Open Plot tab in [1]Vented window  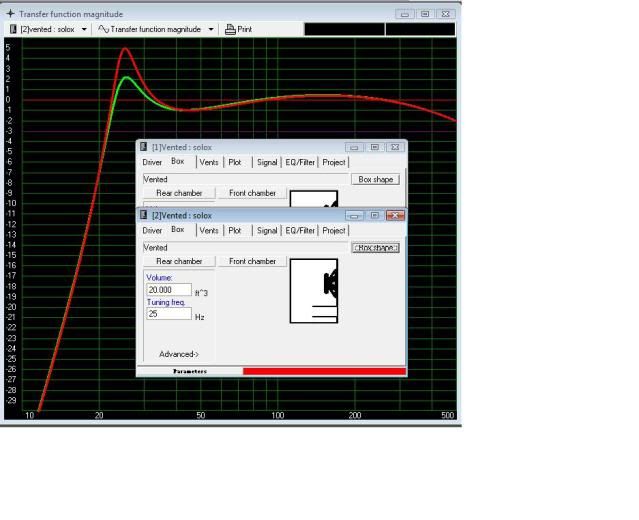235,162
